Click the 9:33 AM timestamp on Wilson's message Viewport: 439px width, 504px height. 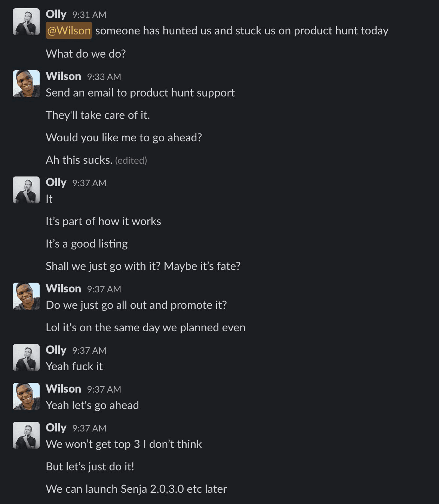(104, 77)
